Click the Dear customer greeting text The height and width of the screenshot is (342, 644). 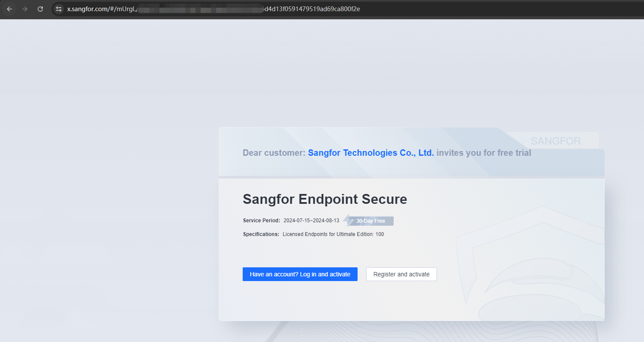pyautogui.click(x=274, y=153)
